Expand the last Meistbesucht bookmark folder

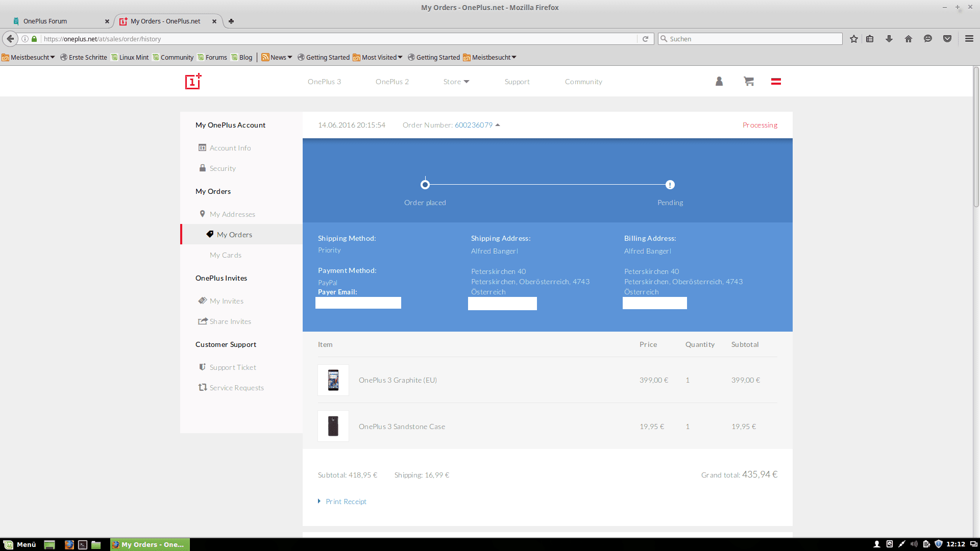coord(490,57)
